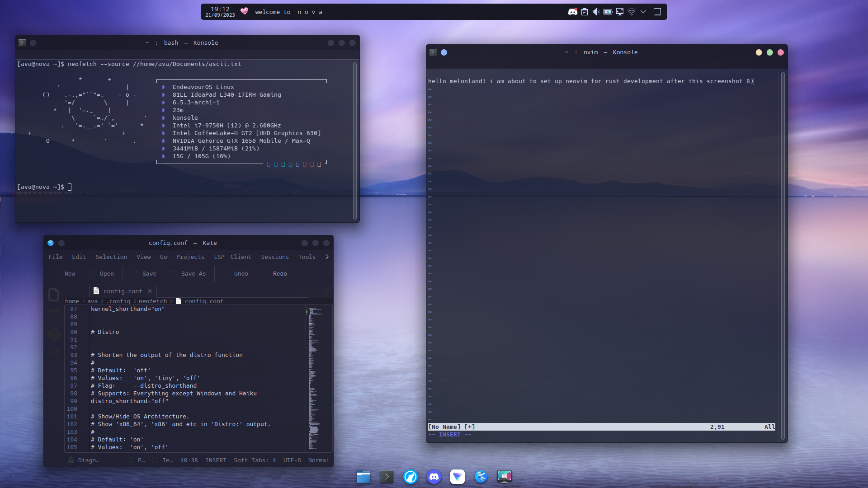868x488 pixels.
Task: Click the Kate application icon in the title bar
Action: click(x=51, y=243)
